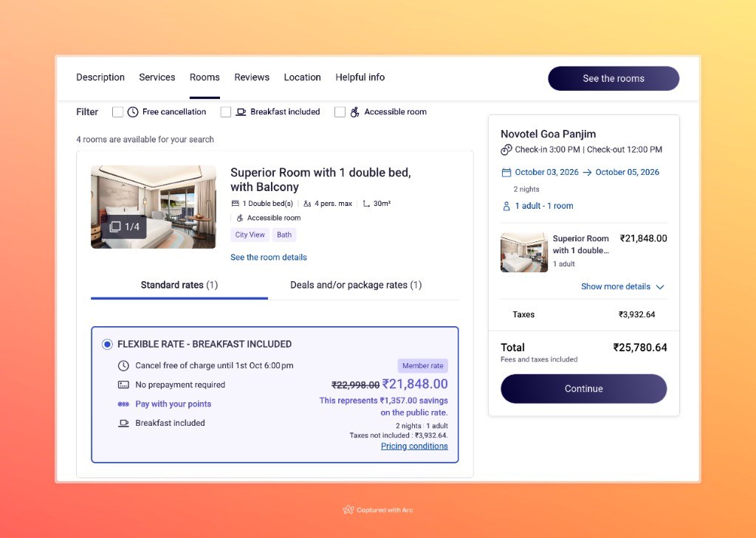Click the check-in clock icon under Novotel Goa Panjim

click(x=506, y=150)
